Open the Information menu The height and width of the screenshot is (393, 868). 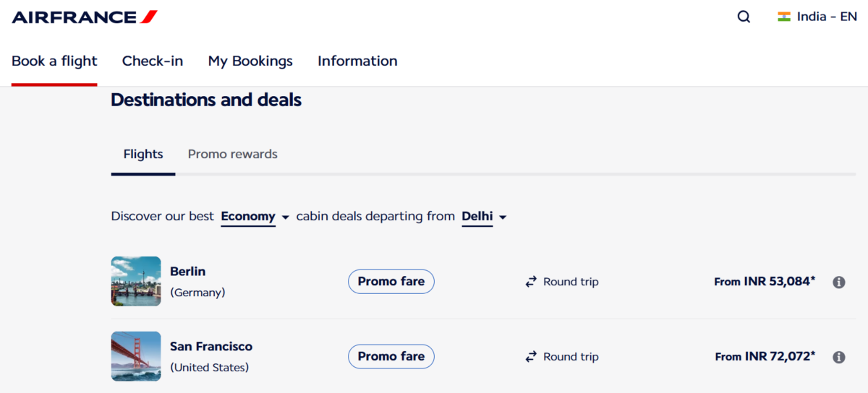click(x=357, y=61)
